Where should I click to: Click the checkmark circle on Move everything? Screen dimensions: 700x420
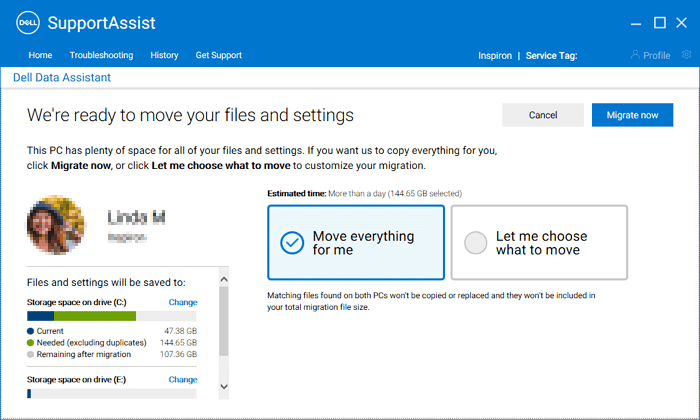pos(292,243)
